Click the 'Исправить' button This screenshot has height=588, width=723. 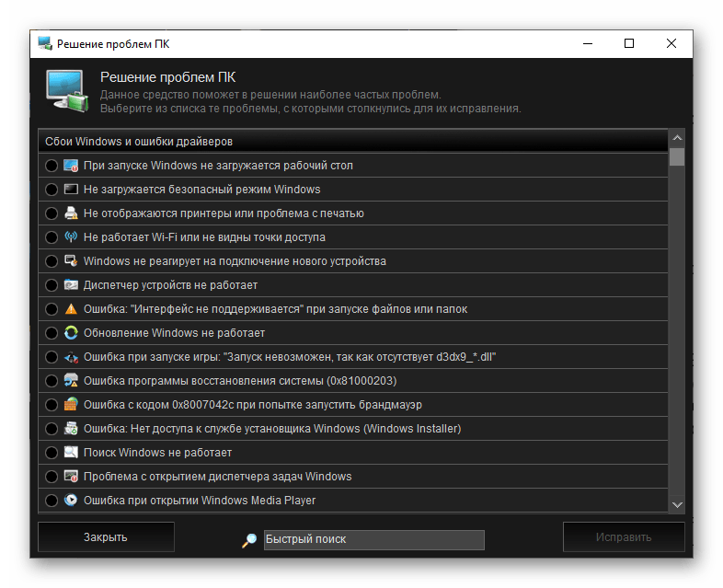click(624, 537)
